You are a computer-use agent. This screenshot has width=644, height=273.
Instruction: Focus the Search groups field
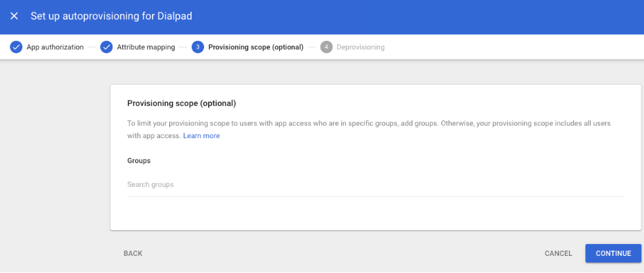coord(375,185)
